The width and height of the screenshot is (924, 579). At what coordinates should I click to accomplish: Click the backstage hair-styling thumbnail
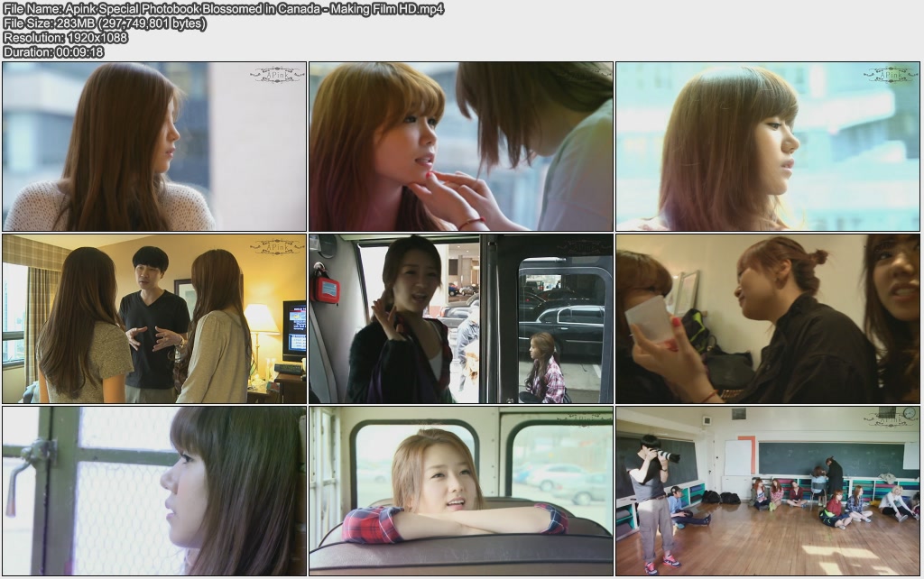pyautogui.click(x=767, y=320)
